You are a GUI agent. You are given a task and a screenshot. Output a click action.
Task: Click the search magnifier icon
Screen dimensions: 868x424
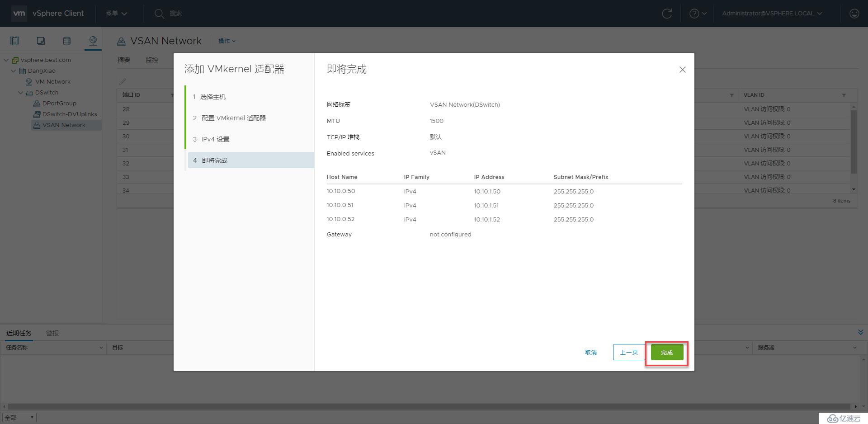159,14
